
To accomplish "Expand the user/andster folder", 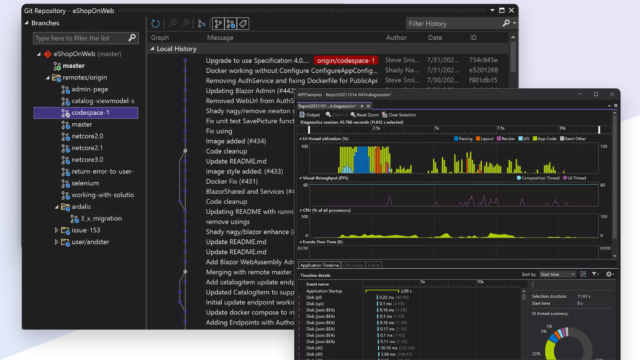I will (x=57, y=242).
